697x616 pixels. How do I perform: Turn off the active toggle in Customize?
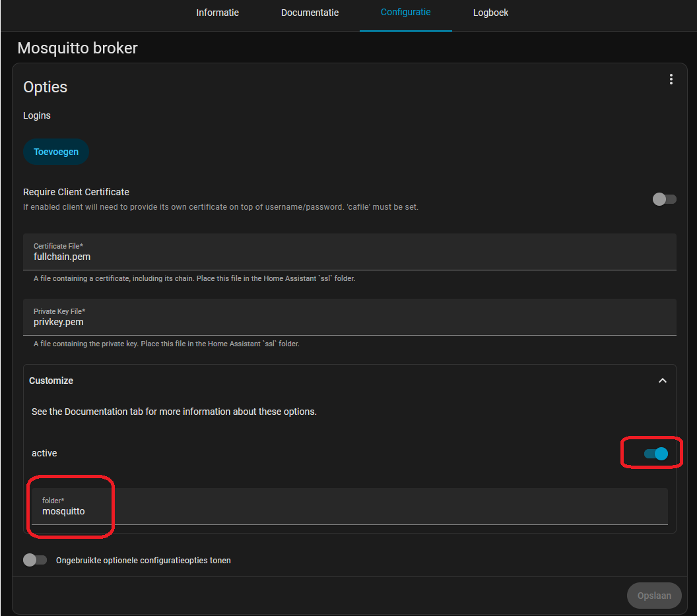click(656, 454)
